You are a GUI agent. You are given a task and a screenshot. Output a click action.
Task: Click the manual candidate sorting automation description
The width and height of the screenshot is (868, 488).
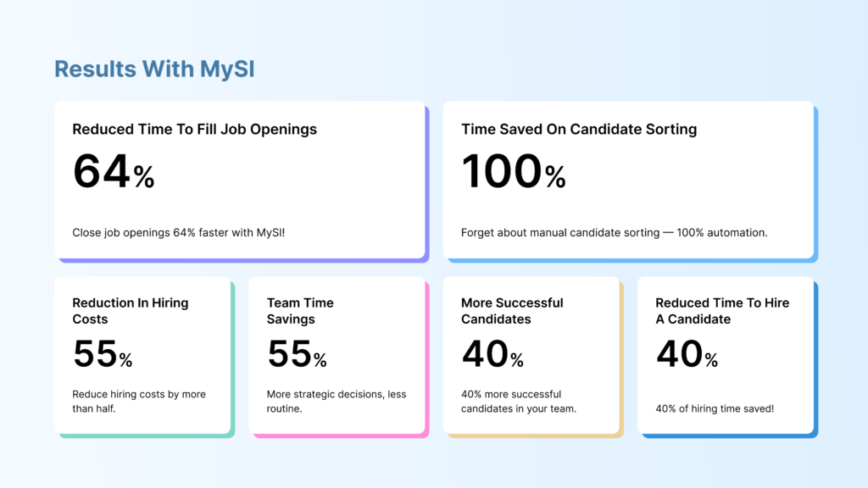pos(614,232)
